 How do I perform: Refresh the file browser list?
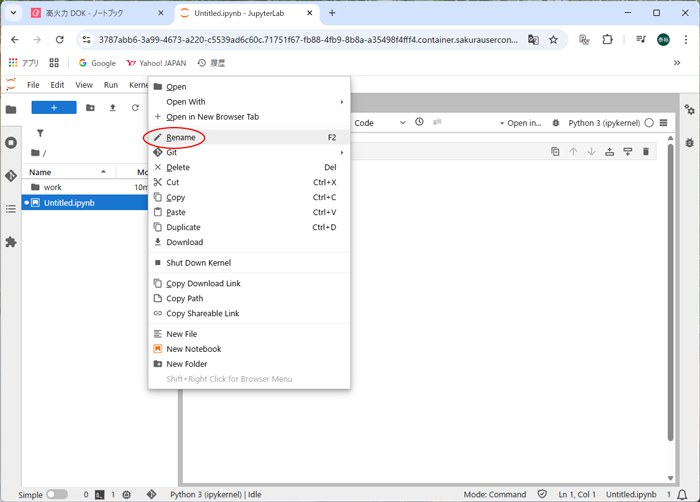tap(135, 108)
